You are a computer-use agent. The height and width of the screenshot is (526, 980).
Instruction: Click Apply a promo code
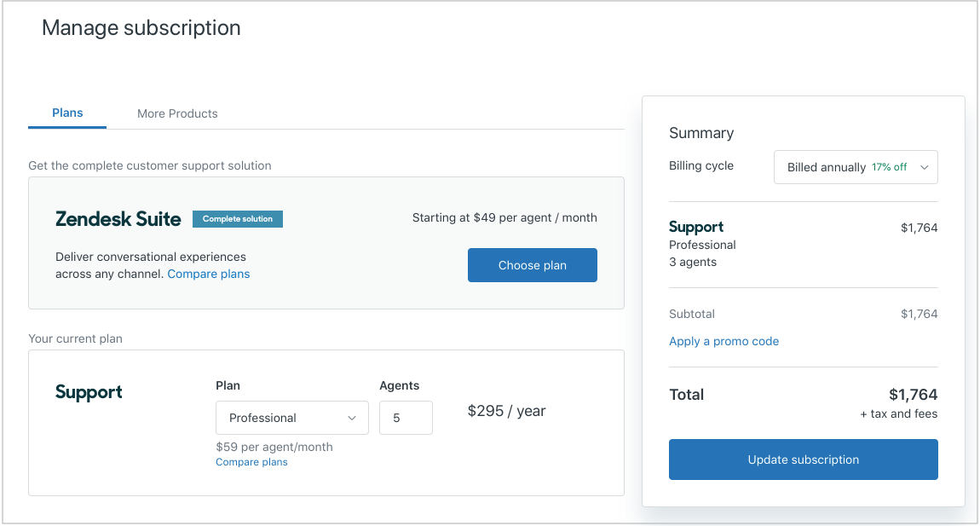coord(723,341)
